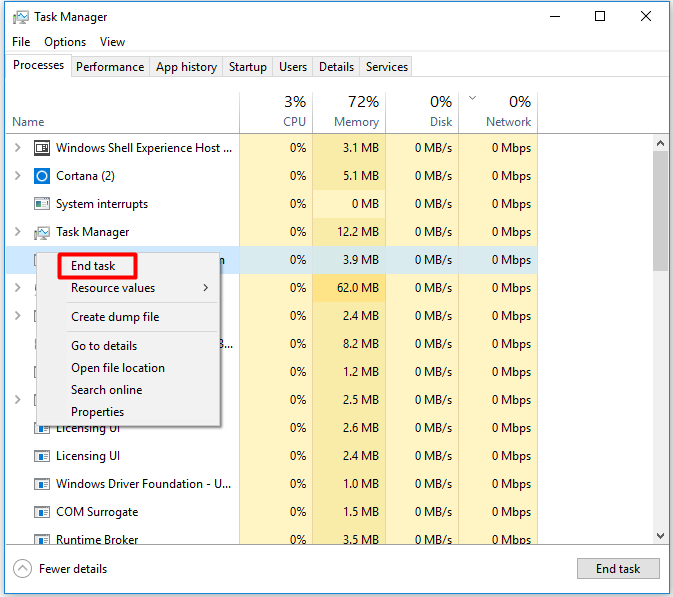Click the End task button at bottom right
The height and width of the screenshot is (597, 673).
tap(618, 569)
